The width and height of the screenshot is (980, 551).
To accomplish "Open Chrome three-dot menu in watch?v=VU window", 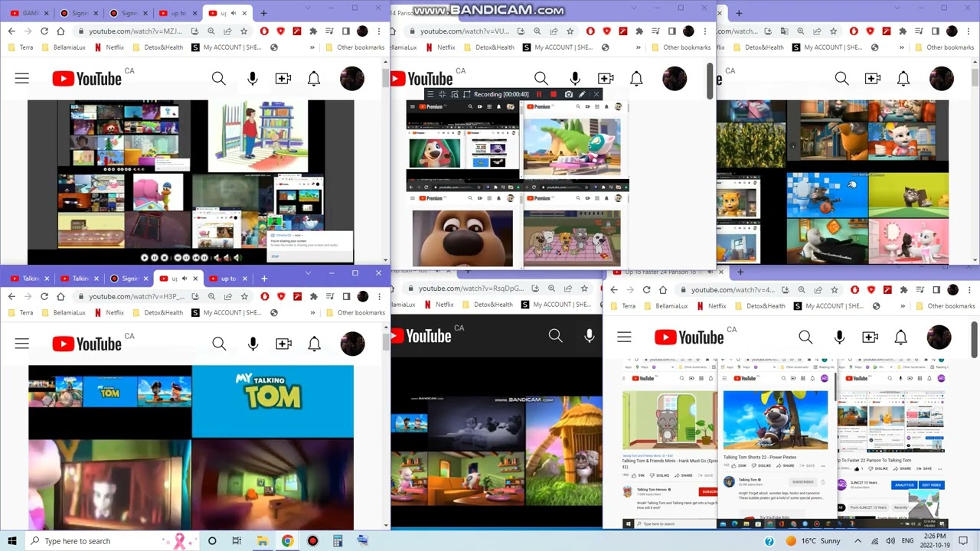I will [704, 31].
